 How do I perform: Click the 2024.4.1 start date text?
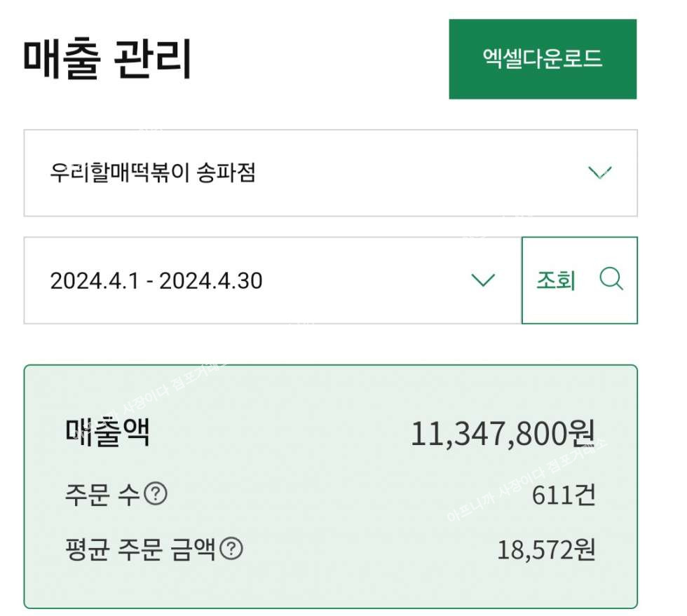[x=94, y=281]
